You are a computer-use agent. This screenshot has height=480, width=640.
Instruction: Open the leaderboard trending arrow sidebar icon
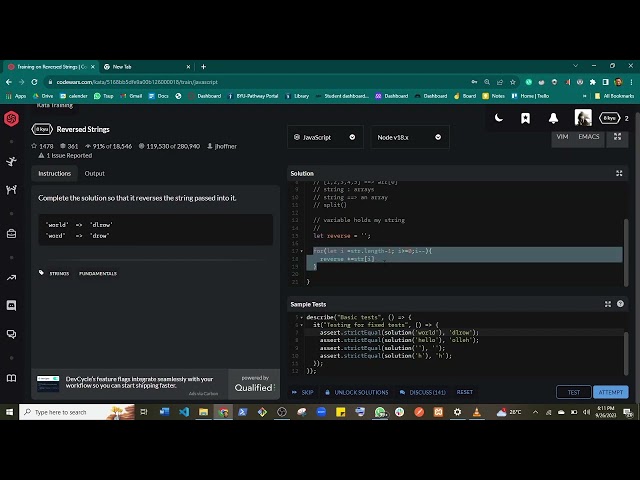point(11,278)
